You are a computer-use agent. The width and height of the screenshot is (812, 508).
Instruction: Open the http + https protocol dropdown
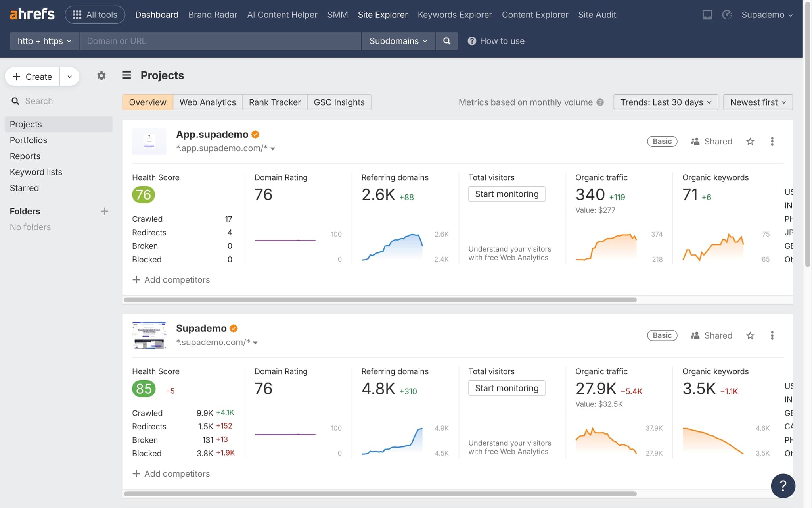click(44, 41)
